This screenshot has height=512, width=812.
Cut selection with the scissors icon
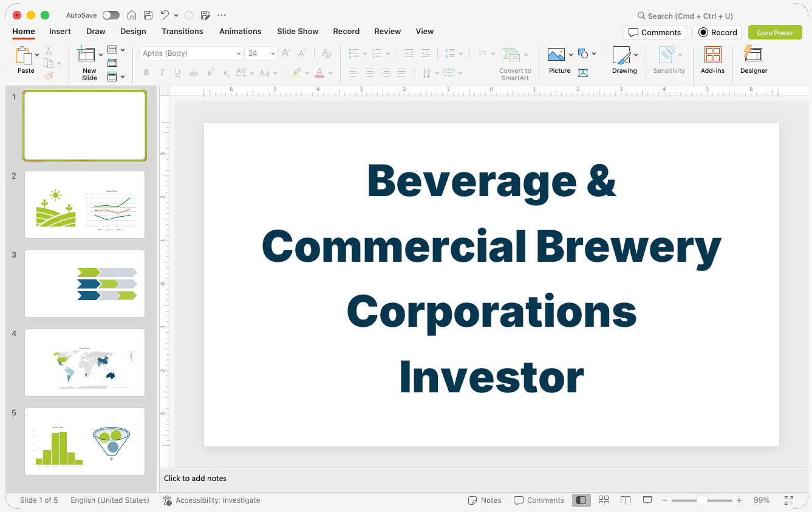point(49,50)
